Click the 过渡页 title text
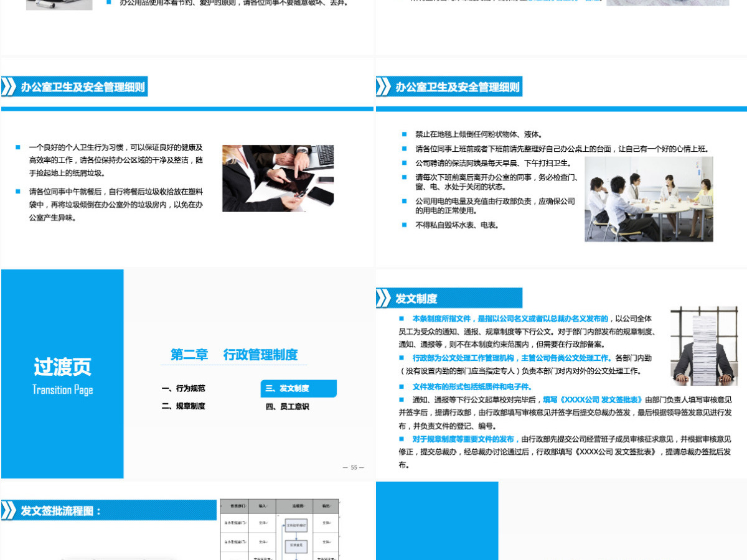Image resolution: width=747 pixels, height=560 pixels. [62, 366]
